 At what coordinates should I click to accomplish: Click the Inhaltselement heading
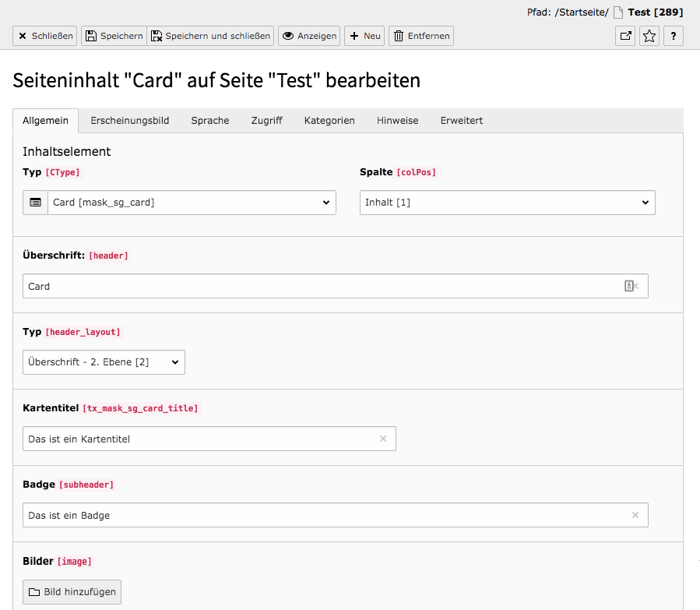click(x=66, y=151)
